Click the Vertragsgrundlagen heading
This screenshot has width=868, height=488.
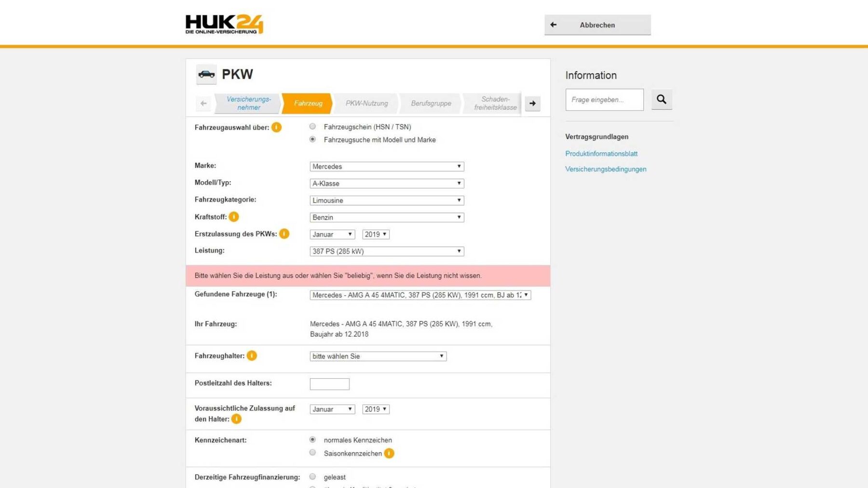597,137
